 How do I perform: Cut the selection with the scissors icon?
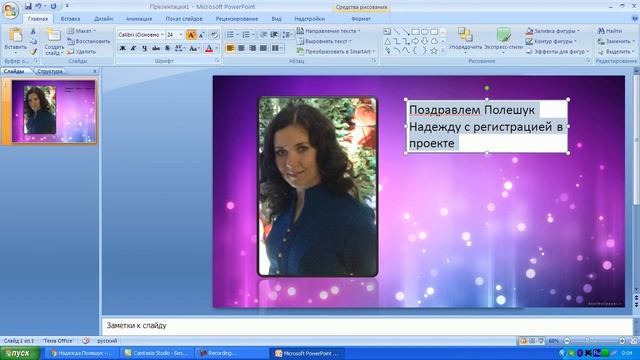(x=33, y=31)
